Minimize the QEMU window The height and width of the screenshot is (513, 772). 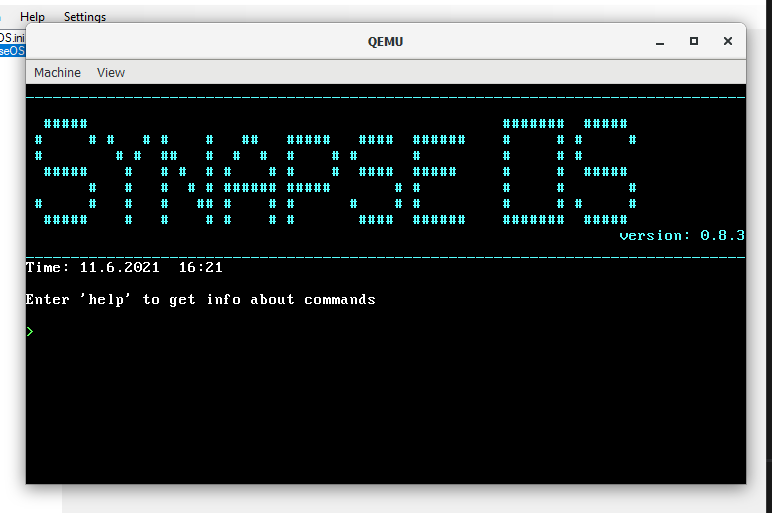(x=660, y=42)
